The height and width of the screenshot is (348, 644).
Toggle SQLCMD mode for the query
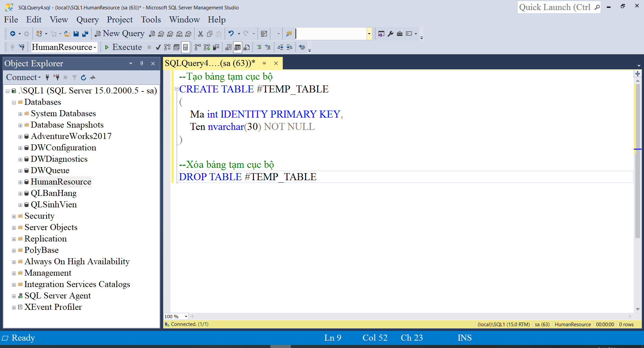[301, 47]
